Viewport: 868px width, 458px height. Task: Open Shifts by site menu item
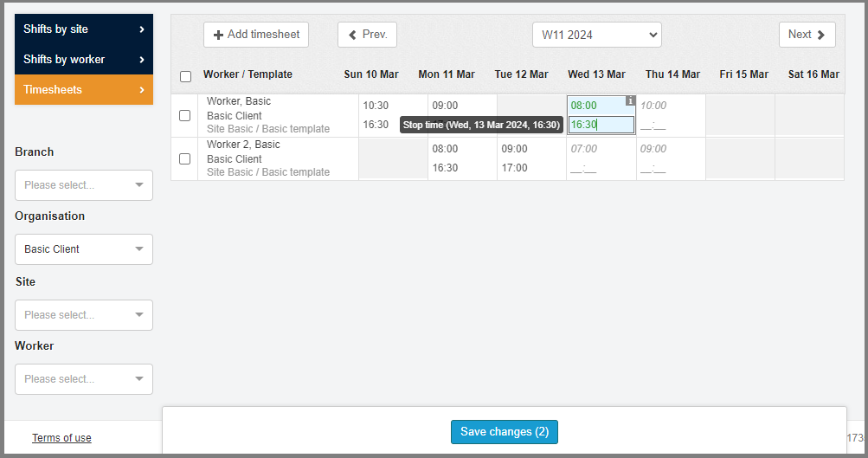coord(84,29)
